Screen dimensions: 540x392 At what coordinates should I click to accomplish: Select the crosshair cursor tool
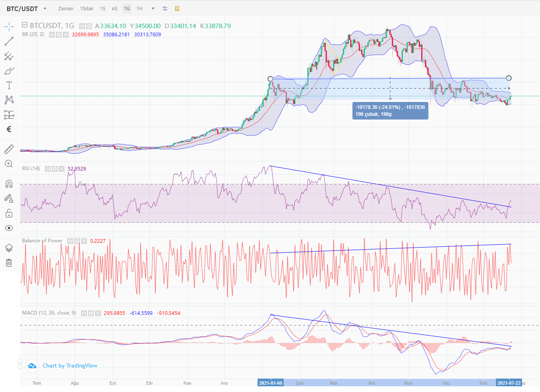[x=9, y=27]
